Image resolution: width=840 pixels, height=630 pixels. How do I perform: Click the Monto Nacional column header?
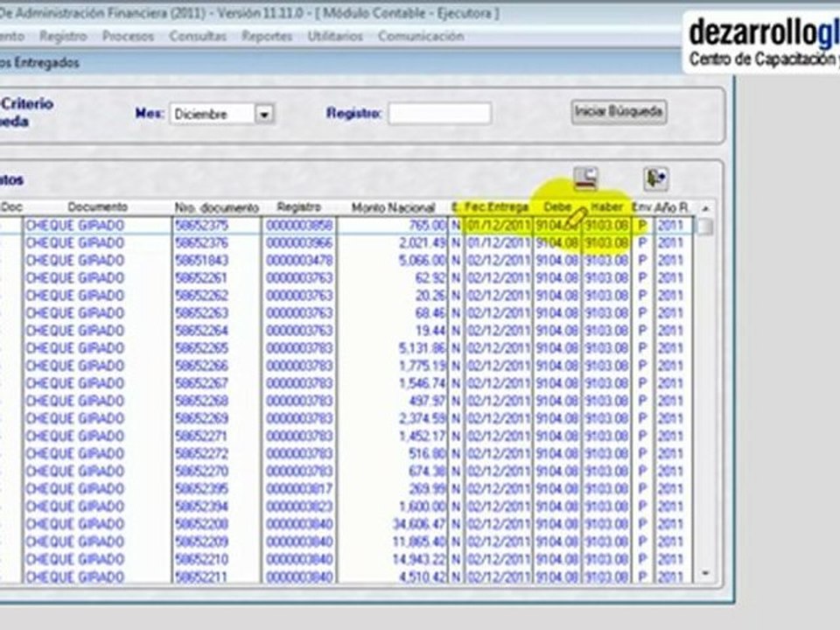pos(393,208)
